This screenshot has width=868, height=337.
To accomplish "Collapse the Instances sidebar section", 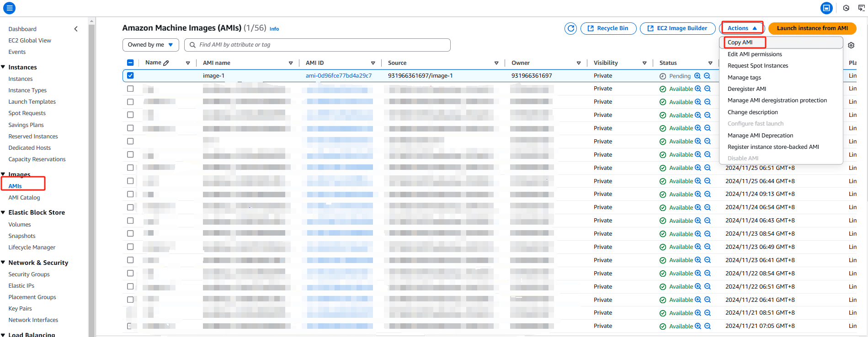I will pos(3,67).
